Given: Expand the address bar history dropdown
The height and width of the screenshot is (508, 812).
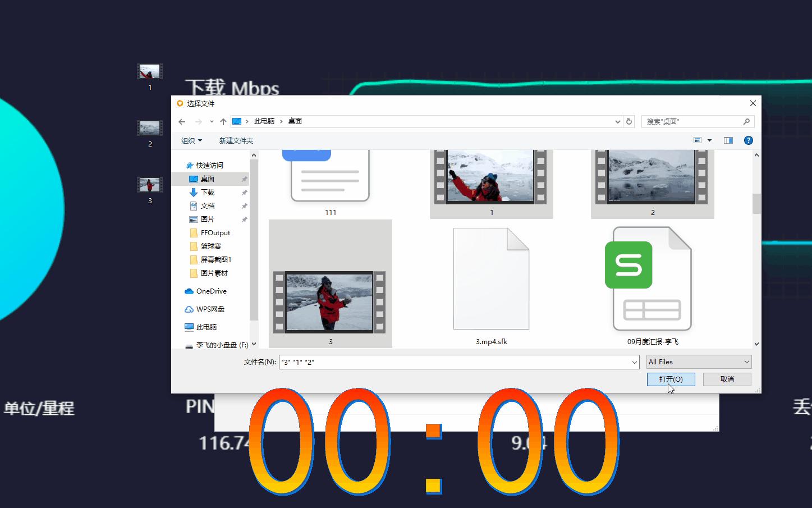Looking at the screenshot, I should point(618,122).
